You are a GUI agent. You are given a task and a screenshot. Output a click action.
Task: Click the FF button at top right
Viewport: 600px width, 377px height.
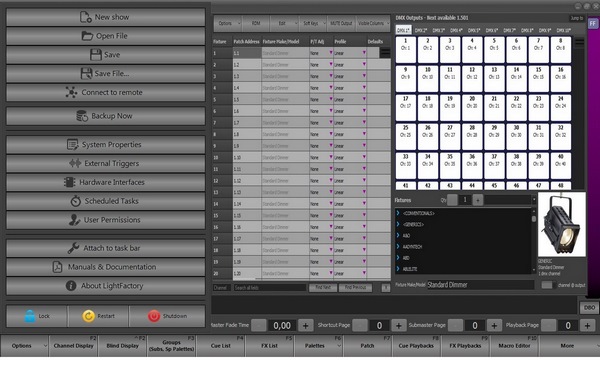[593, 23]
